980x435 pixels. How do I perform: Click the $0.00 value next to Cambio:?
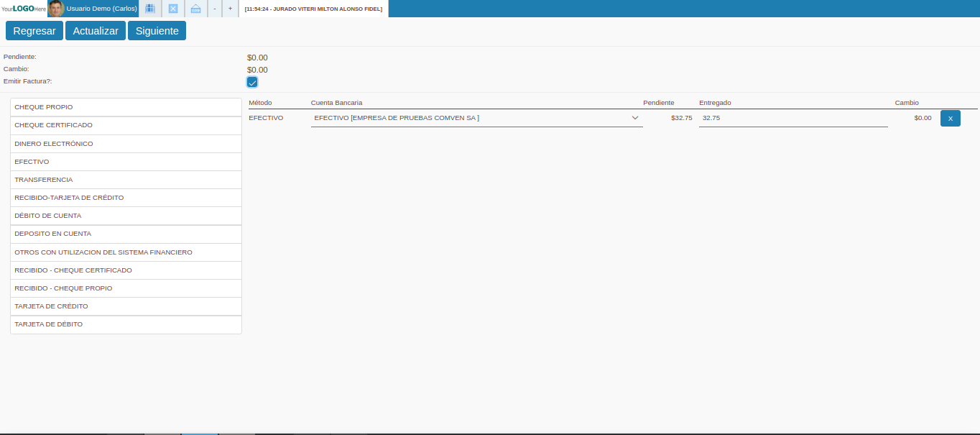click(257, 70)
